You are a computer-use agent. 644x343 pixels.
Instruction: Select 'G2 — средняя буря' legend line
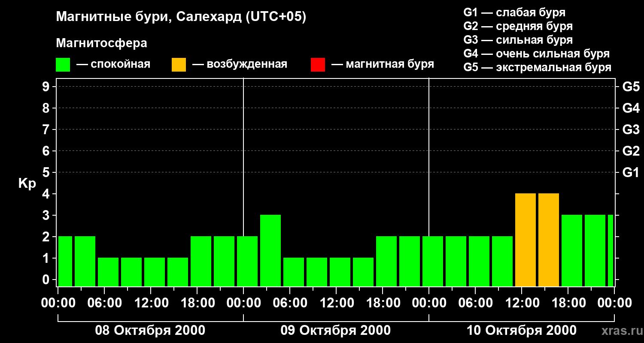518,26
